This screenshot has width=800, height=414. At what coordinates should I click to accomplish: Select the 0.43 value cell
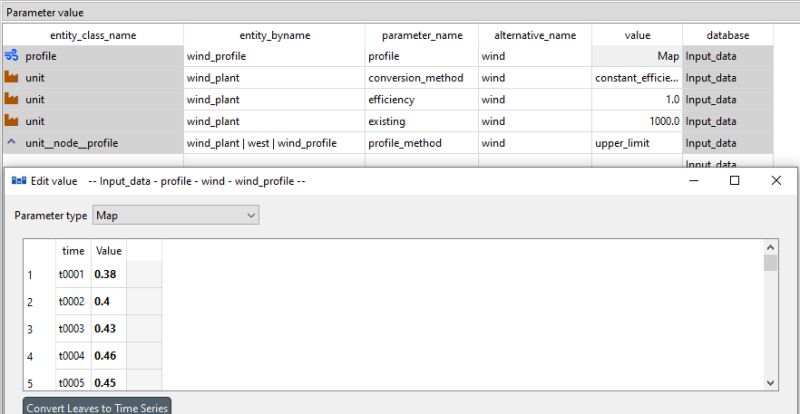pyautogui.click(x=109, y=328)
